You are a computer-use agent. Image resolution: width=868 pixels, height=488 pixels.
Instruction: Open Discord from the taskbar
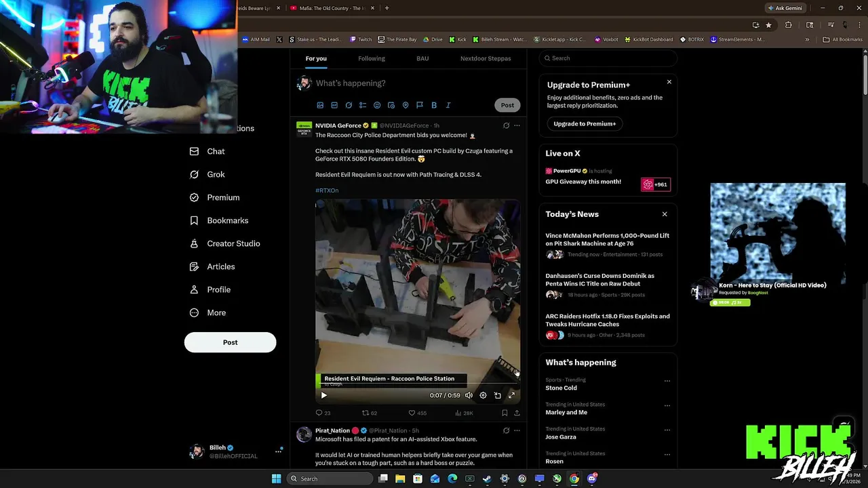click(591, 479)
